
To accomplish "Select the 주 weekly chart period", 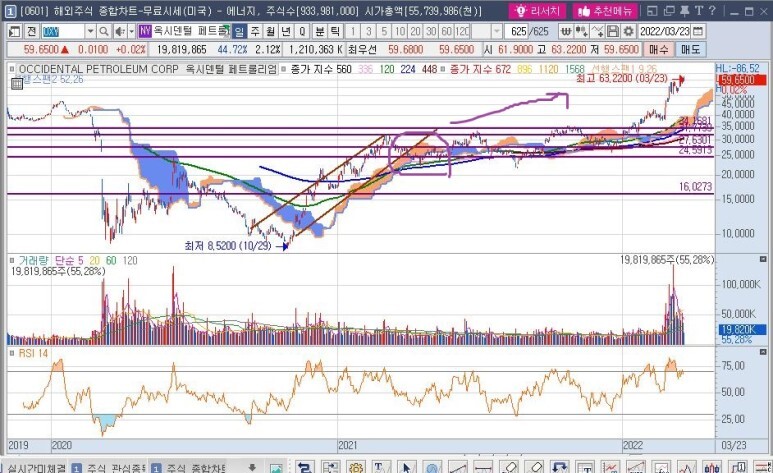I will (x=255, y=32).
